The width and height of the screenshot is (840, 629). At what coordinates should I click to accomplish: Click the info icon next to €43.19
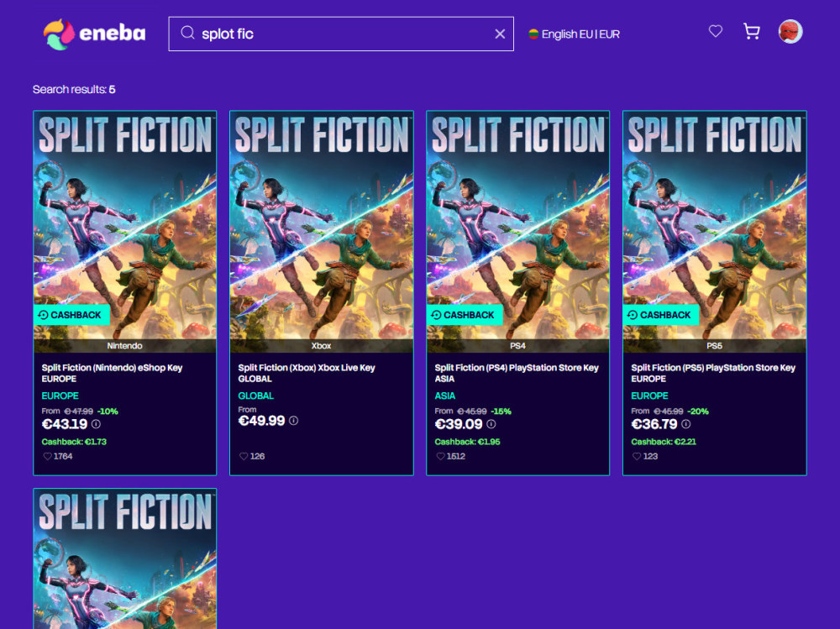click(96, 424)
